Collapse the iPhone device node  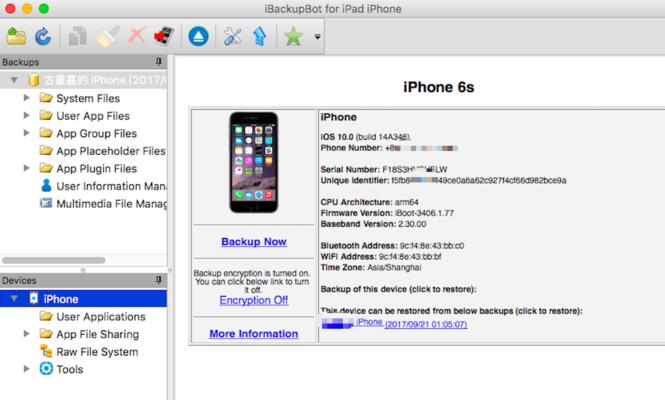pyautogui.click(x=14, y=299)
